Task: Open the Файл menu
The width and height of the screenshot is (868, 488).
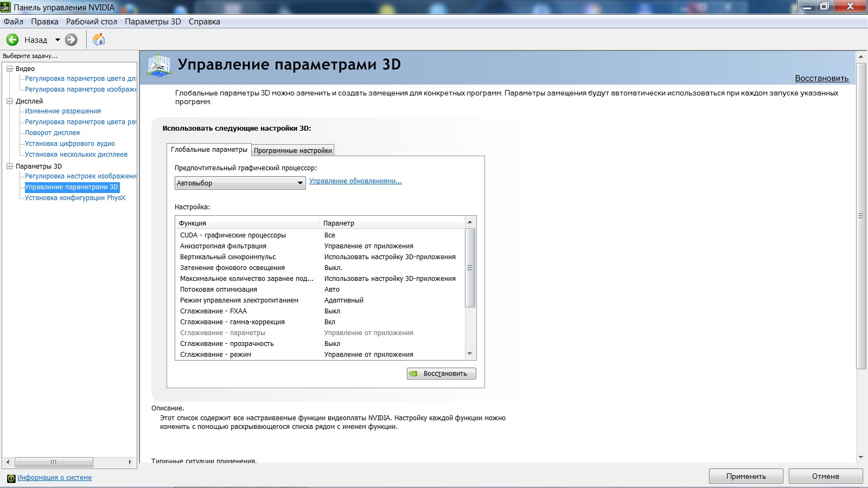Action: click(14, 22)
